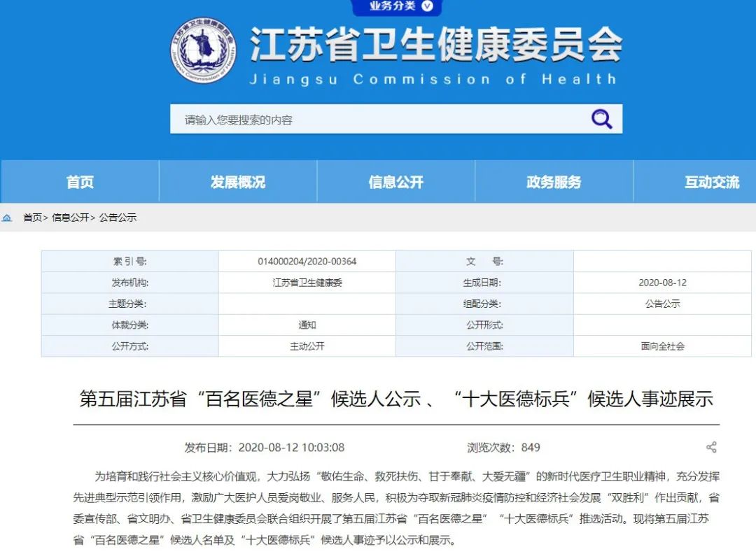Image resolution: width=756 pixels, height=554 pixels.
Task: Click the 生成日期 label cell
Action: (x=484, y=283)
